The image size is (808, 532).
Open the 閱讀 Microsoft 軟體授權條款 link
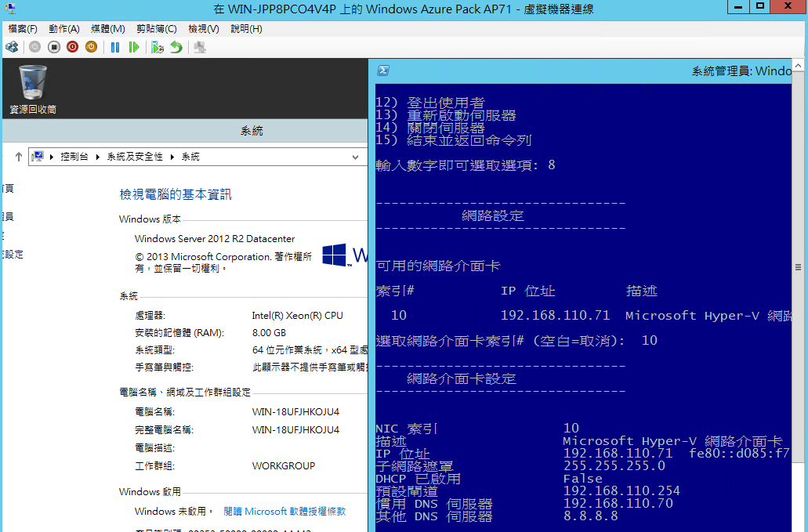tap(284, 512)
